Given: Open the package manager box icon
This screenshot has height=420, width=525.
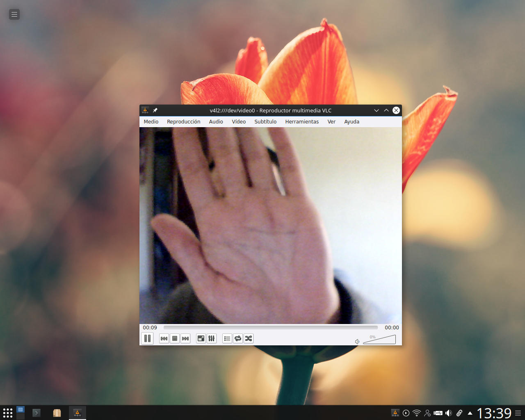Looking at the screenshot, I should [57, 413].
